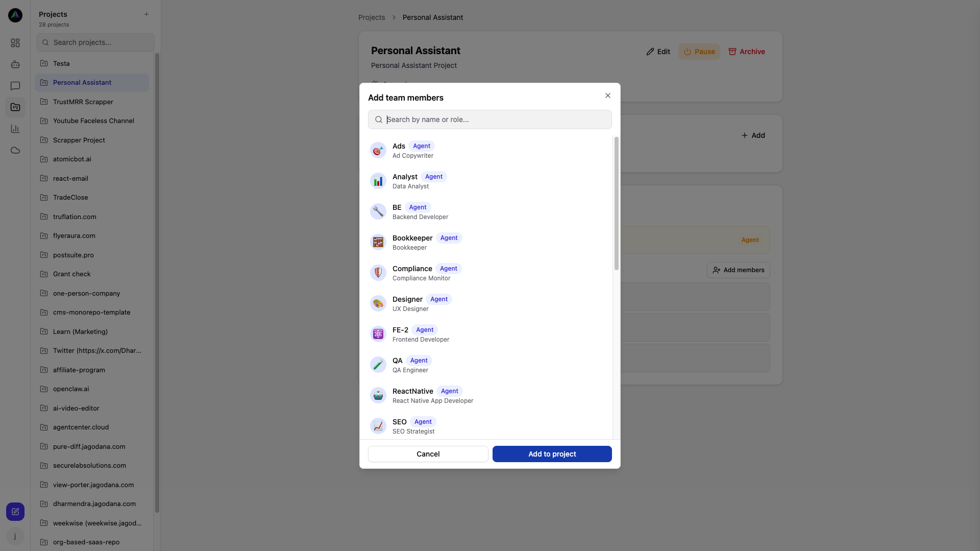Viewport: 980px width, 551px height.
Task: Click the BE wrench avatar icon
Action: [378, 211]
